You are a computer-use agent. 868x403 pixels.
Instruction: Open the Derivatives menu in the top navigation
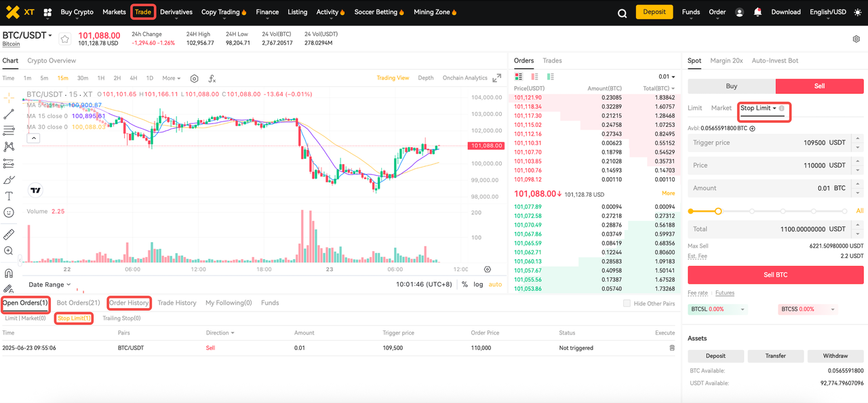click(176, 12)
